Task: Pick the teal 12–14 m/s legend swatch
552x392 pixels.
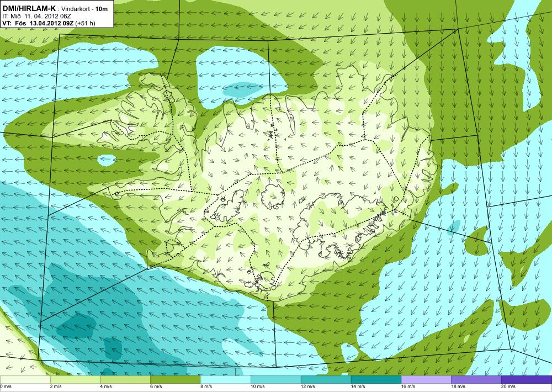Action: (x=326, y=380)
